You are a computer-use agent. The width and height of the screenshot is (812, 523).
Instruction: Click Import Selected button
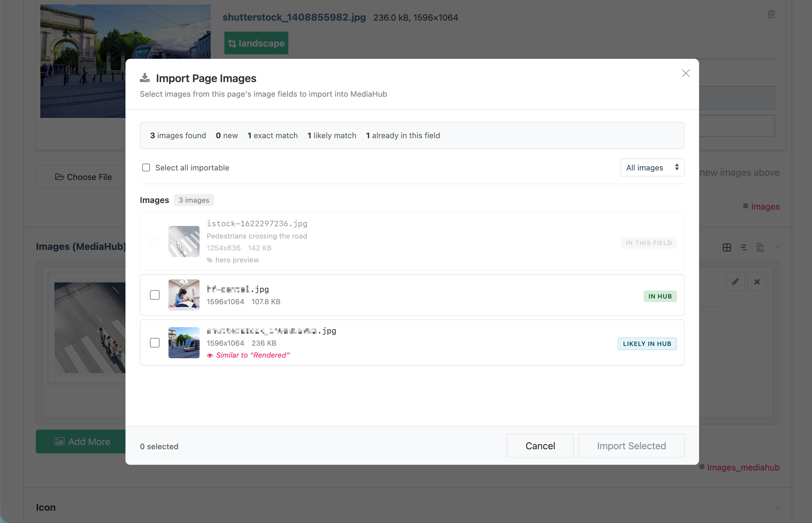631,446
